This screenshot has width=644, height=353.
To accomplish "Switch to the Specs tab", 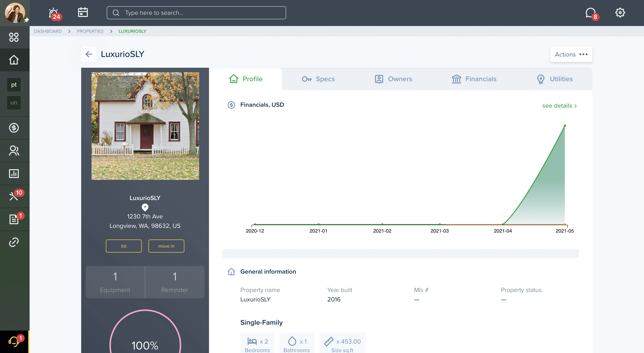I will pos(318,79).
